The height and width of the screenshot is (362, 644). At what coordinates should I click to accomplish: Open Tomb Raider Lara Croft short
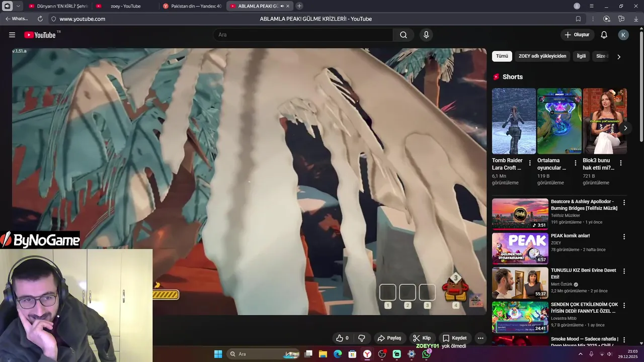pyautogui.click(x=514, y=121)
